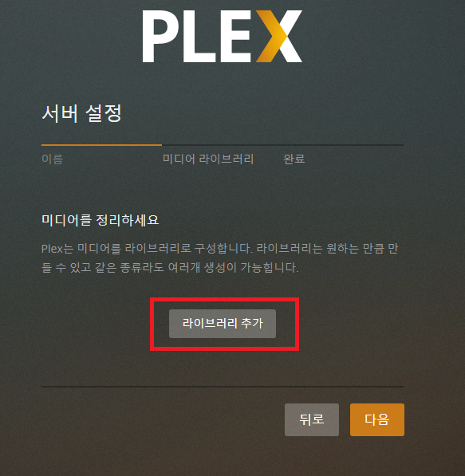Click the 서버 설정 page heading

pyautogui.click(x=81, y=113)
